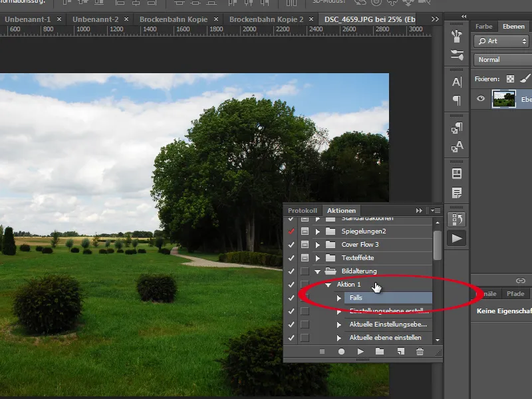This screenshot has height=399, width=532.
Task: Collapse the Bildalterung action set
Action: pos(318,271)
